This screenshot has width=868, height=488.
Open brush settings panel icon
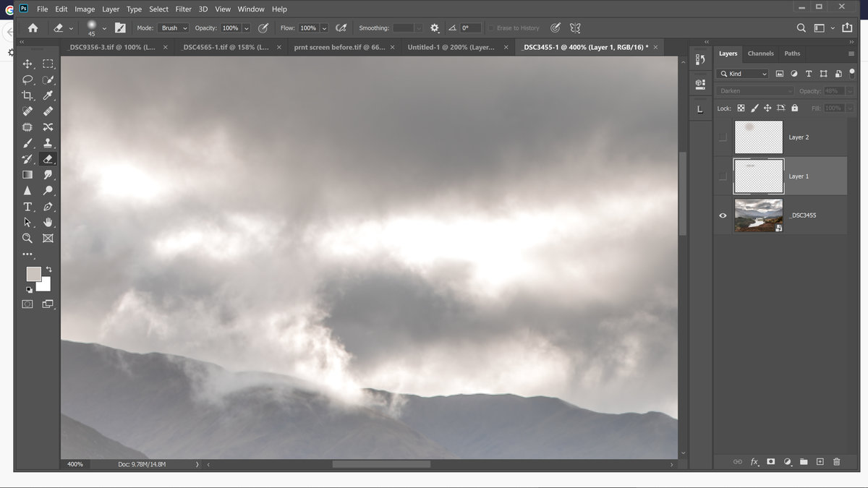[x=120, y=28]
